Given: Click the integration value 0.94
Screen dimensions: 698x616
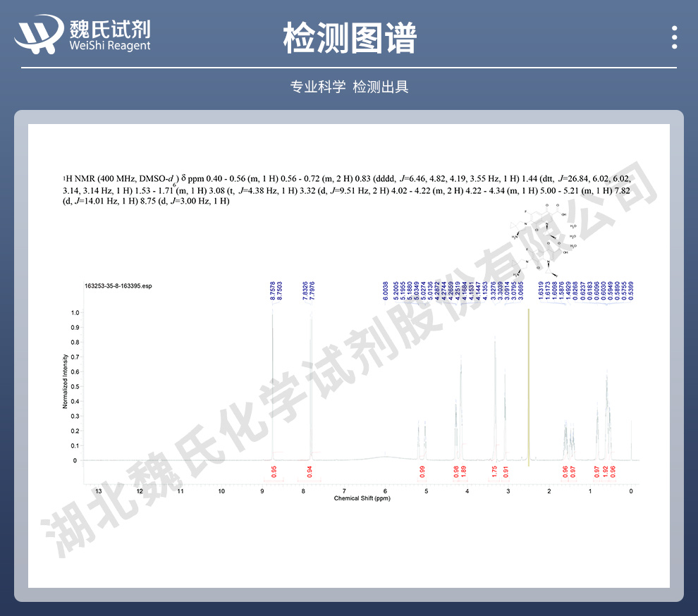Looking at the screenshot, I should click(310, 472).
